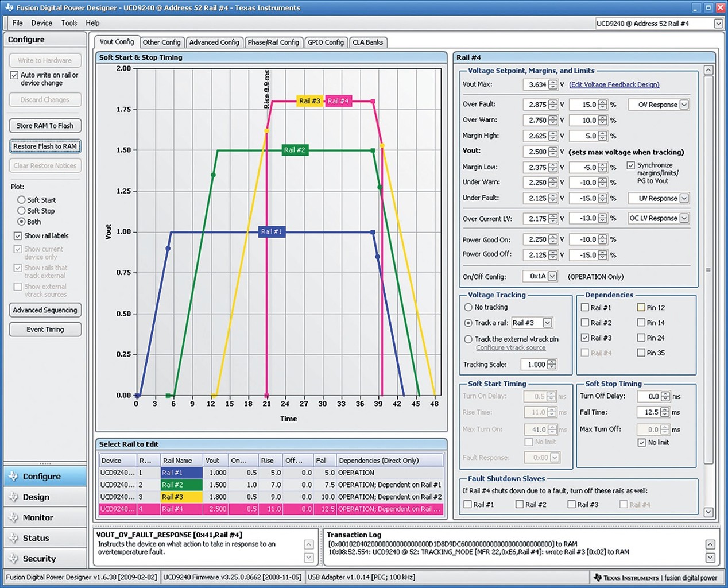Toggle Auto write on rail or device change
The image size is (728, 588).
click(x=14, y=75)
